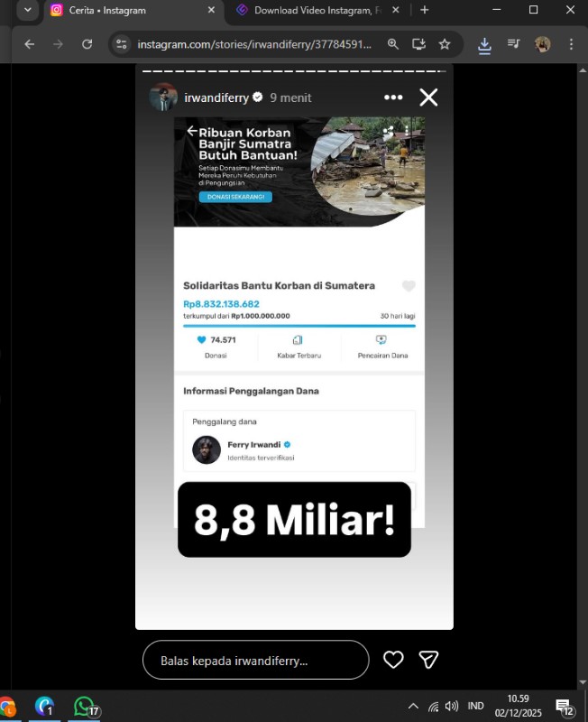
Task: Close the story with the X icon
Action: click(428, 97)
